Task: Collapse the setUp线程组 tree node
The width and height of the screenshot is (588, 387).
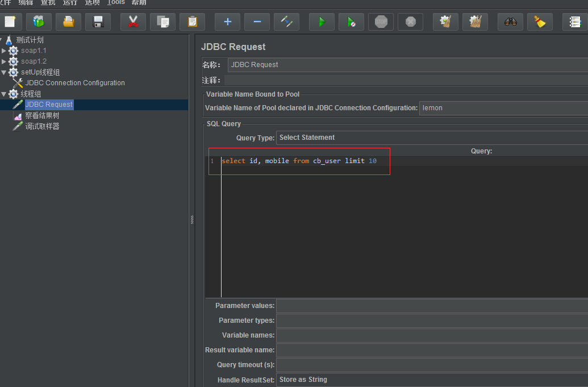Action: (4, 72)
